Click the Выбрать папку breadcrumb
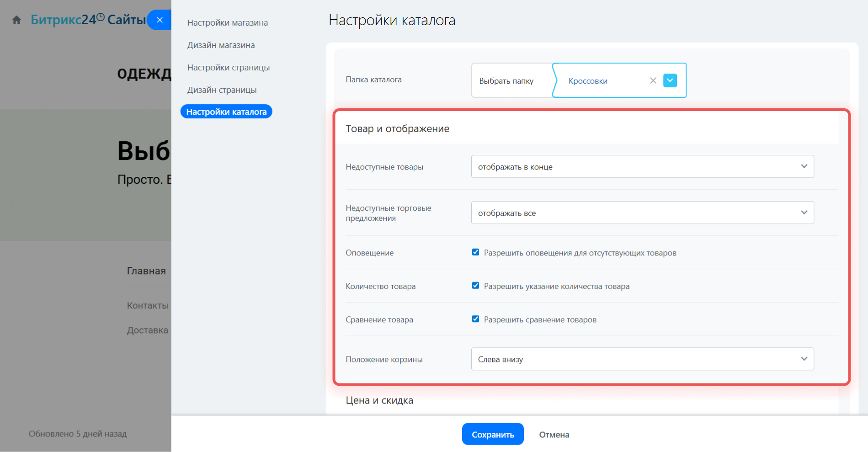868x452 pixels. (x=506, y=81)
